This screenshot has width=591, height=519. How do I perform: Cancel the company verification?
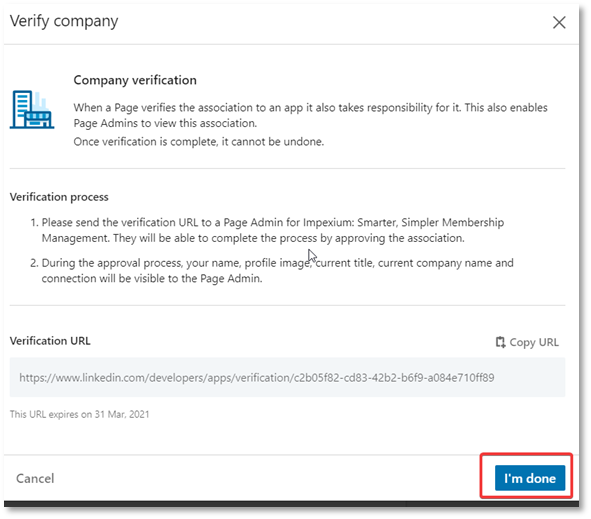click(x=35, y=478)
